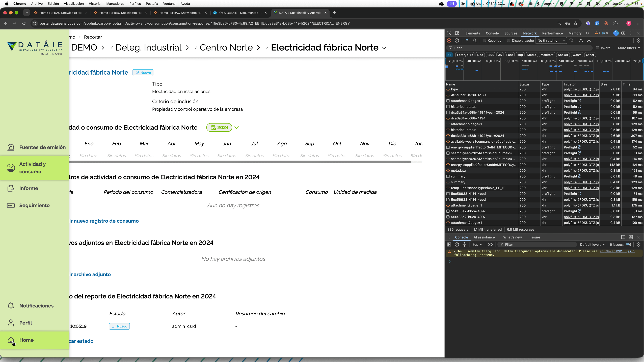This screenshot has width=644, height=362.
Task: Open the Perfil user icon
Action: [x=11, y=323]
